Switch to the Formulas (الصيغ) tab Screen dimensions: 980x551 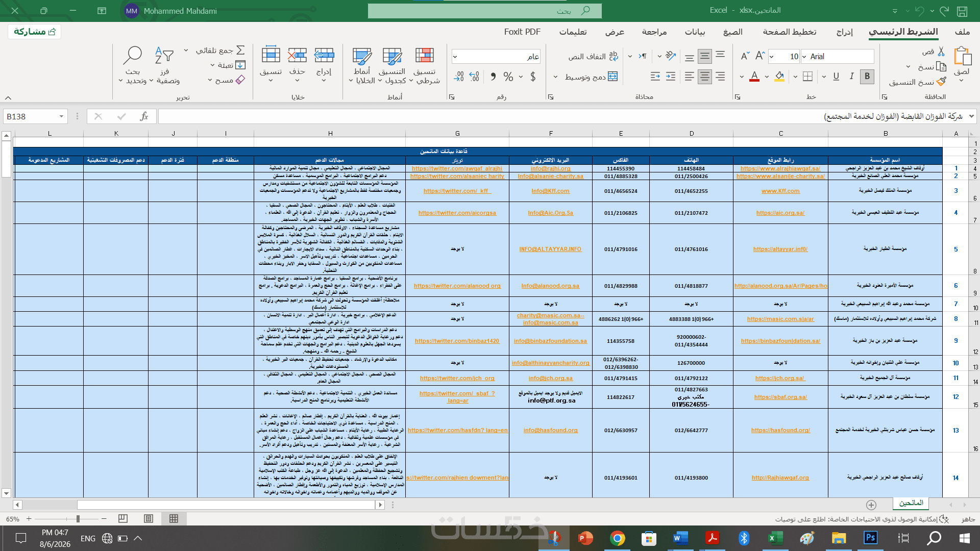(x=733, y=32)
